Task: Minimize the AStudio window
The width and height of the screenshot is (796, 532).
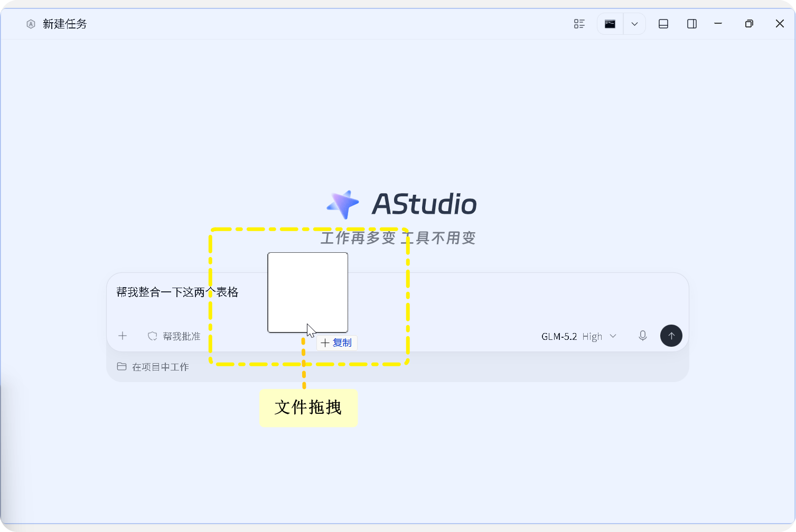Action: click(718, 24)
